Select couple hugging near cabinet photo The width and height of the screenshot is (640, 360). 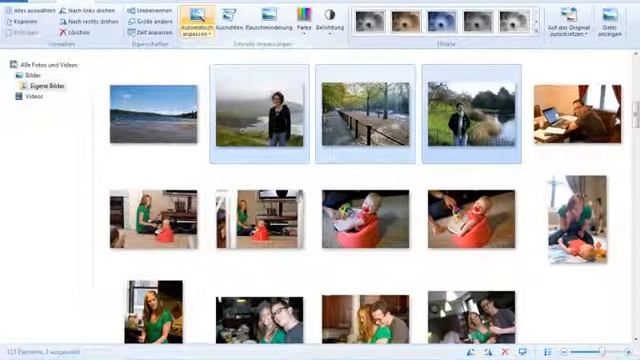pos(365,319)
